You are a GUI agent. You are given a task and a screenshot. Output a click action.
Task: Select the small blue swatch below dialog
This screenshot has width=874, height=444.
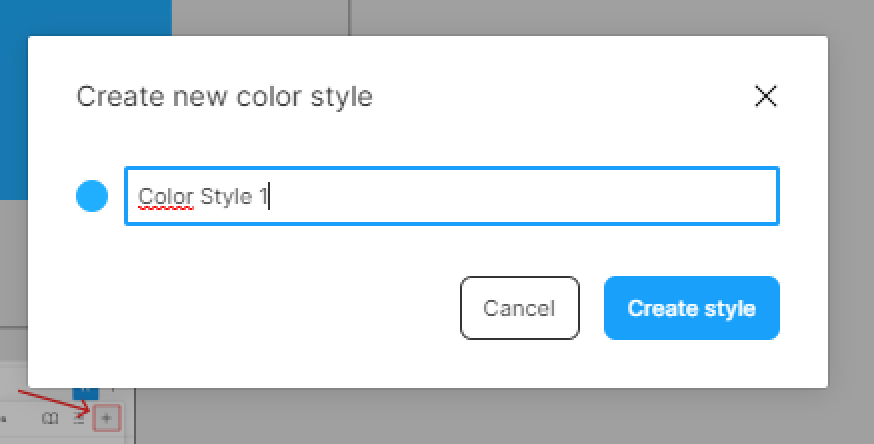click(86, 394)
